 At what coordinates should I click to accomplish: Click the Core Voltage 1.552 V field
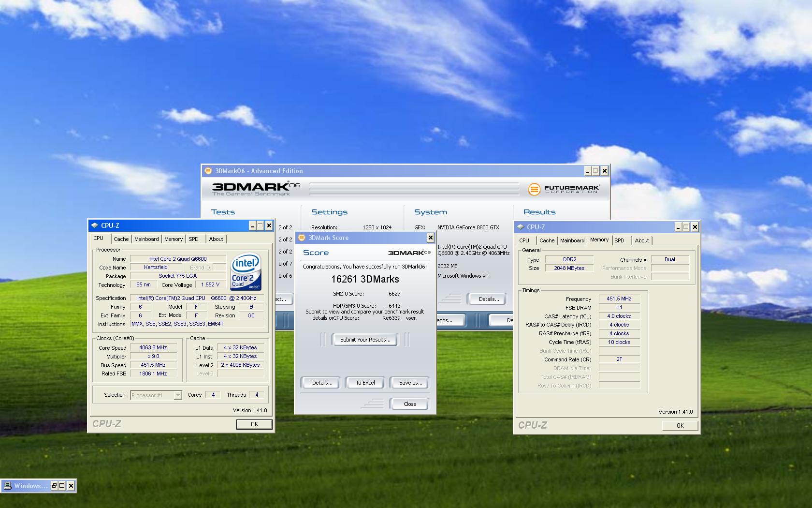[x=210, y=284]
